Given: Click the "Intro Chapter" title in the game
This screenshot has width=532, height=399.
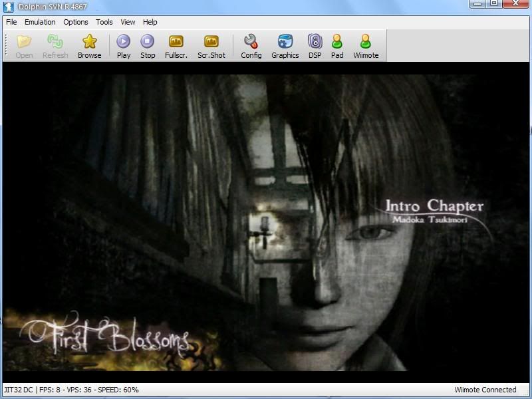Looking at the screenshot, I should click(435, 206).
